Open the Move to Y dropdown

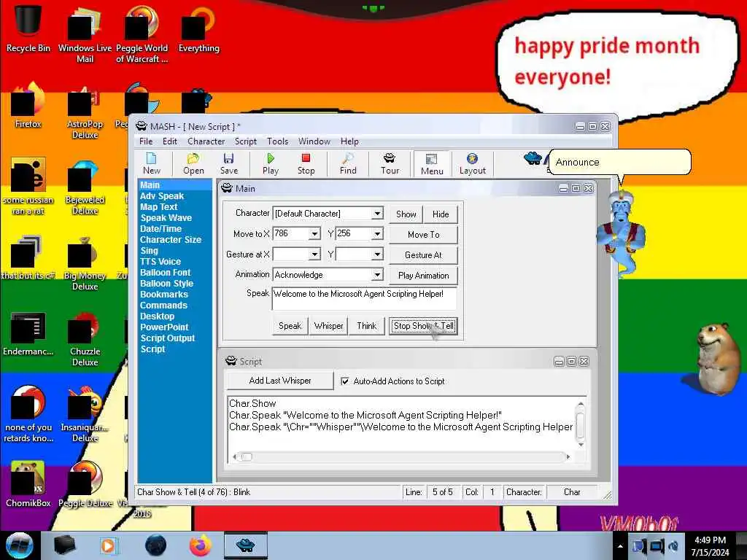click(x=377, y=234)
